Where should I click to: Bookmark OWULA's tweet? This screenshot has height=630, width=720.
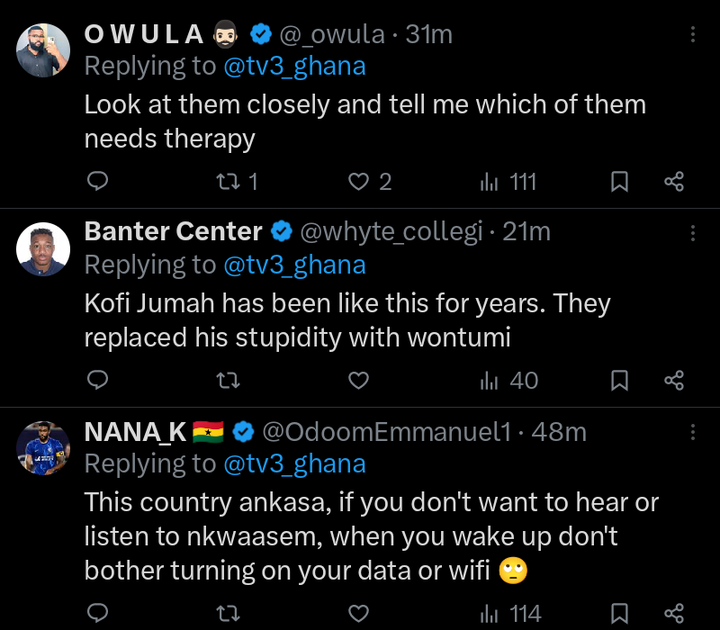pos(619,181)
